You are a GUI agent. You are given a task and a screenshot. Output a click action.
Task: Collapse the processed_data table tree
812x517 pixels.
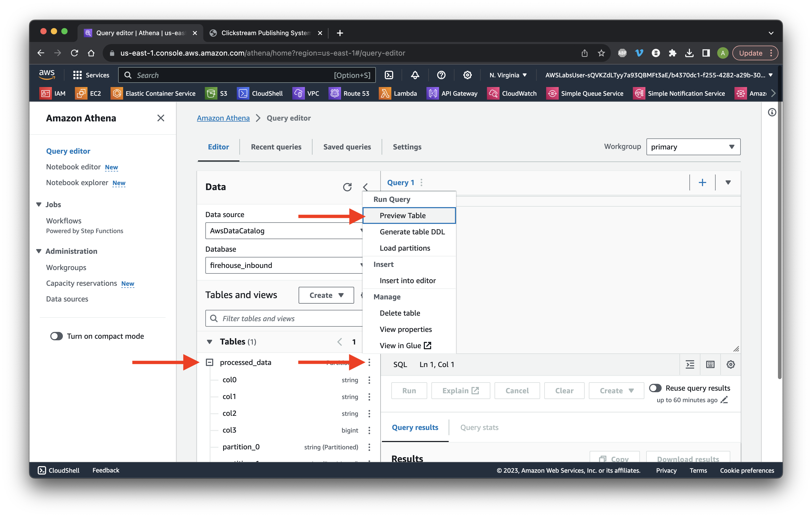coord(209,362)
